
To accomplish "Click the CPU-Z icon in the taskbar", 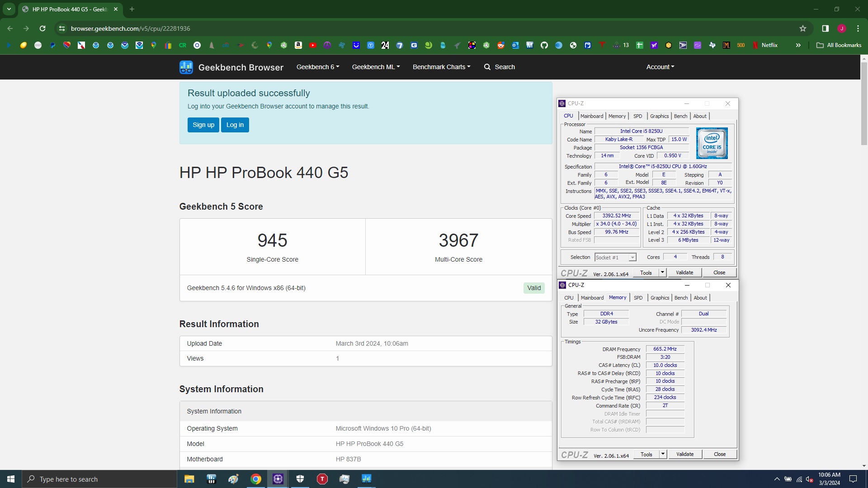I will [278, 479].
